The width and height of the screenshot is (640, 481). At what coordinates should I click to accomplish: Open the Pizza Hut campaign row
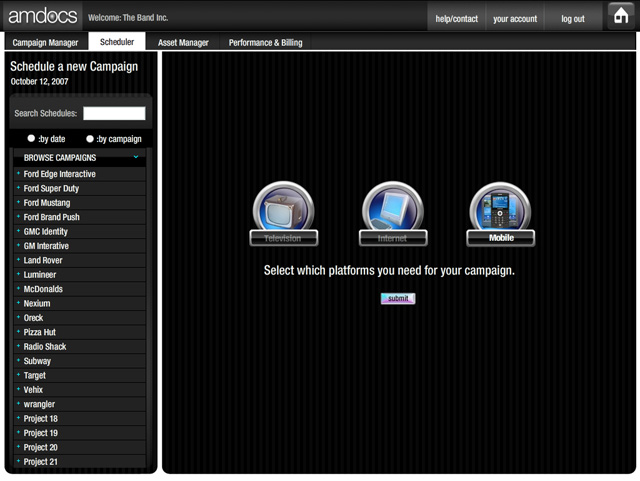pos(80,332)
